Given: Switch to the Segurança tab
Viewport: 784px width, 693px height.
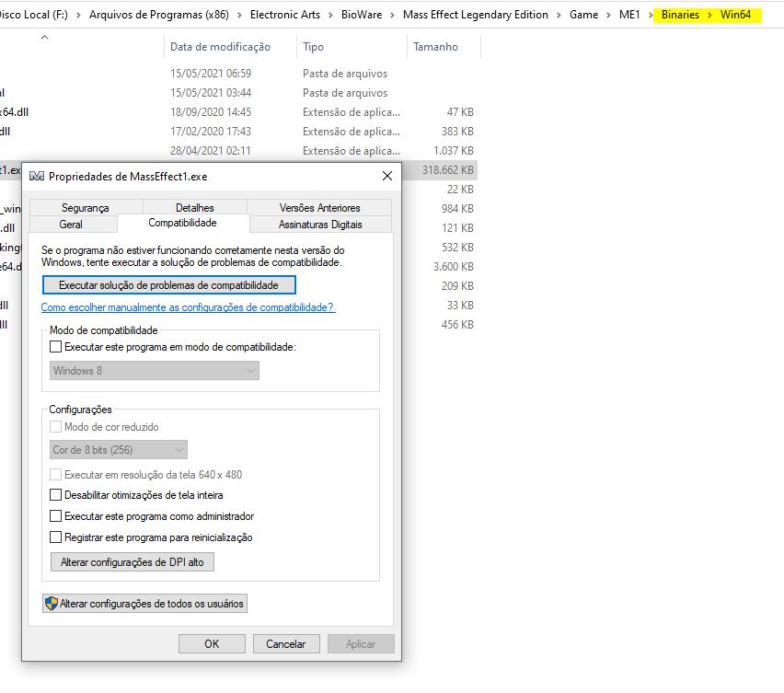Looking at the screenshot, I should pos(86,207).
